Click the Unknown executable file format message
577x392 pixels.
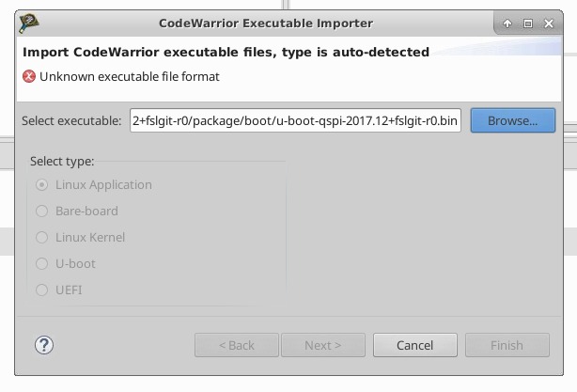tap(130, 76)
